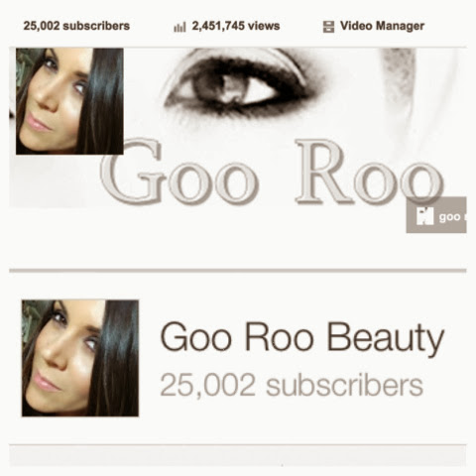Click the bar chart icon beside views
476x476 pixels.
click(x=179, y=27)
